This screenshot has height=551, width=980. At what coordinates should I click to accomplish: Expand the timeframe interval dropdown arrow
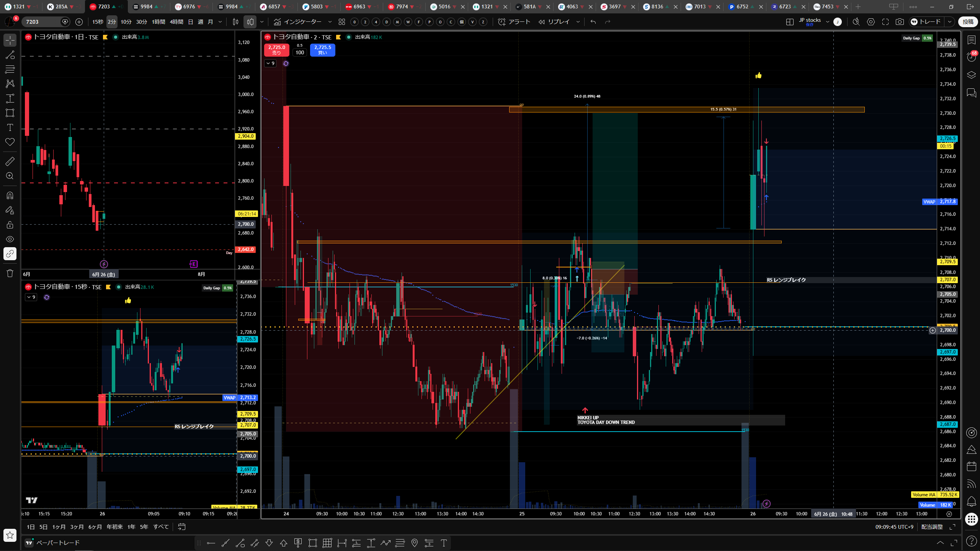click(x=220, y=22)
